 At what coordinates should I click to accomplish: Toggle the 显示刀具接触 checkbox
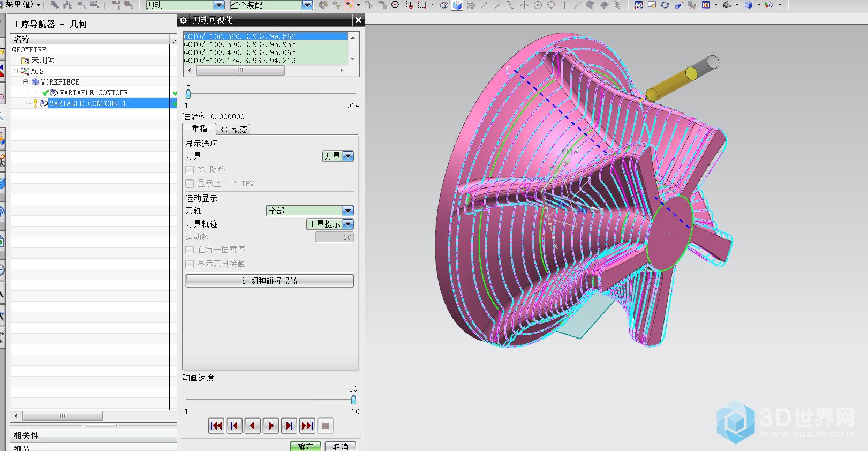[x=190, y=264]
